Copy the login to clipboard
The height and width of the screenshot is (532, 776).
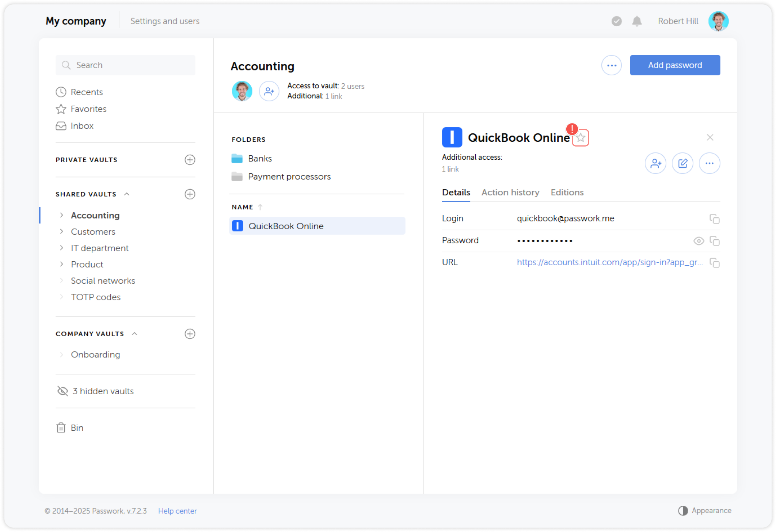[714, 218]
